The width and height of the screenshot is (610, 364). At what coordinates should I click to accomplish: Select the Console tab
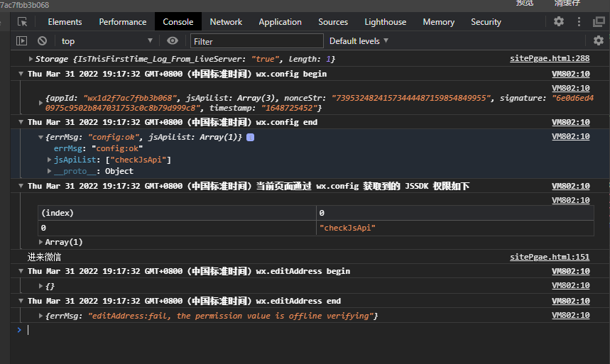click(x=178, y=22)
